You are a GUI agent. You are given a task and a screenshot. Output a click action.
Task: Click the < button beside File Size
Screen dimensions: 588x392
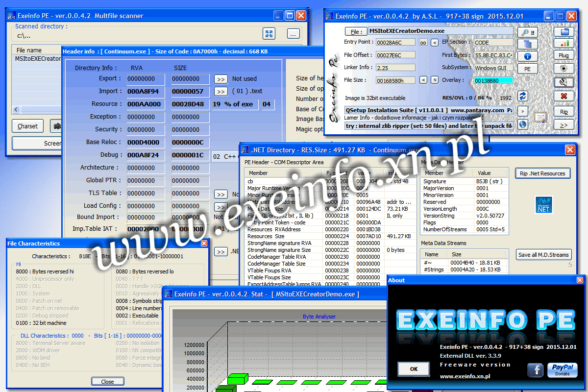click(423, 80)
